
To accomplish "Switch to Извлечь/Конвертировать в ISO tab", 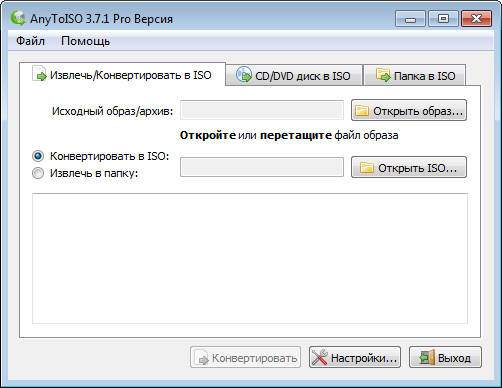I will pos(122,75).
